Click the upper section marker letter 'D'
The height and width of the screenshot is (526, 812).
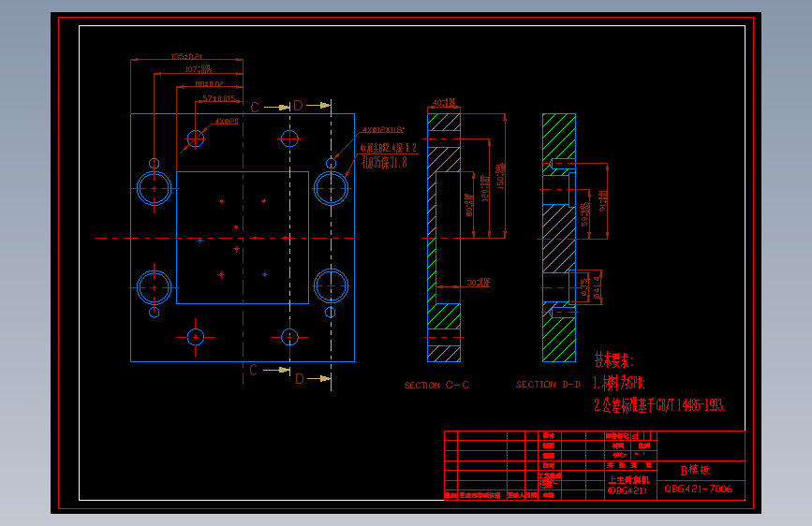298,106
